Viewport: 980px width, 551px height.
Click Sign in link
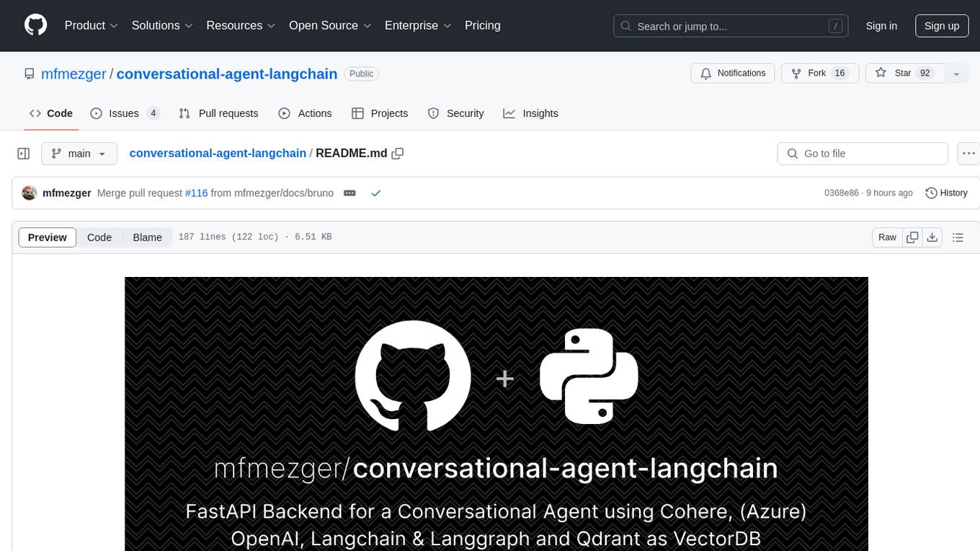[881, 26]
